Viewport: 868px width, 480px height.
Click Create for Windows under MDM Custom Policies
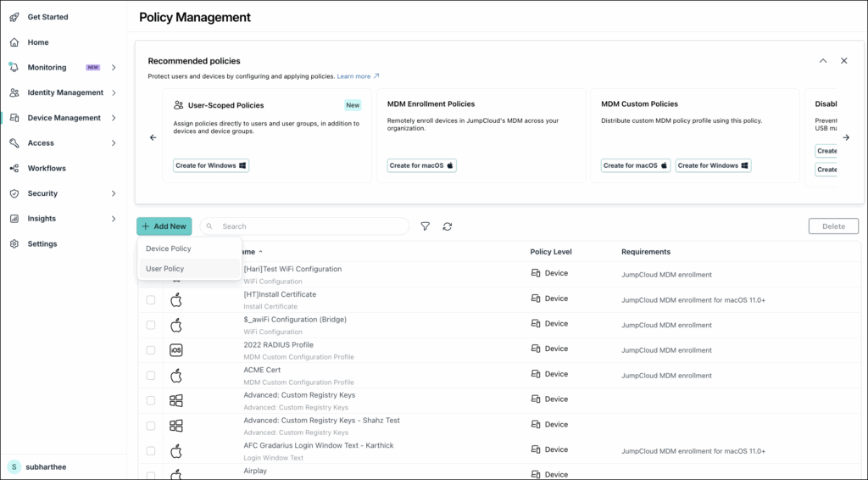pyautogui.click(x=713, y=165)
